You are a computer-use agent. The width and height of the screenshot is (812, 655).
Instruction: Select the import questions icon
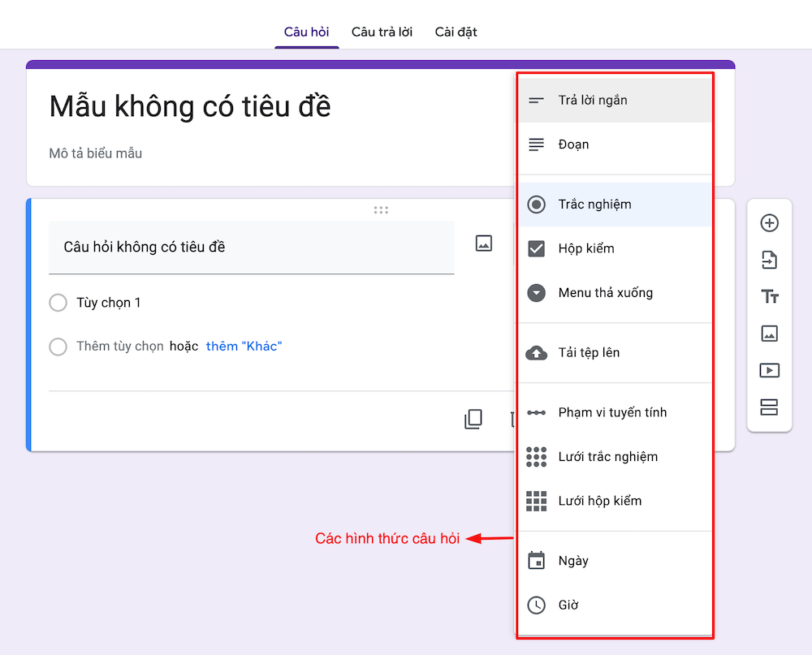coord(769,260)
